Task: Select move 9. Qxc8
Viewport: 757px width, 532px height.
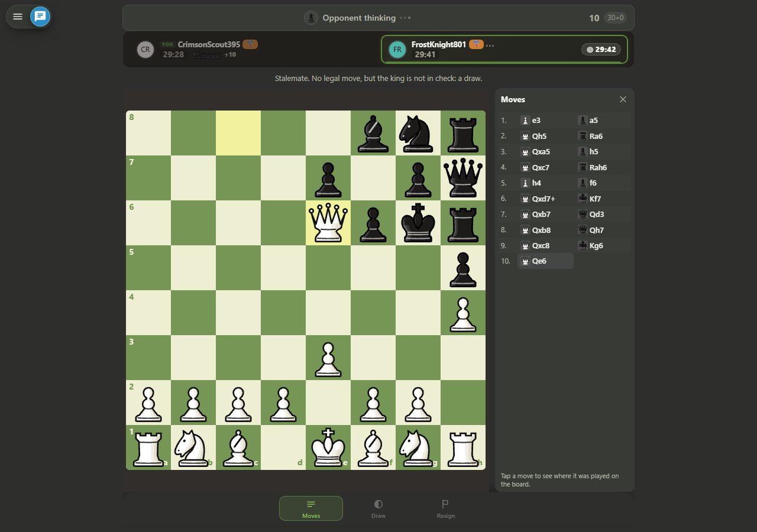Action: point(545,245)
